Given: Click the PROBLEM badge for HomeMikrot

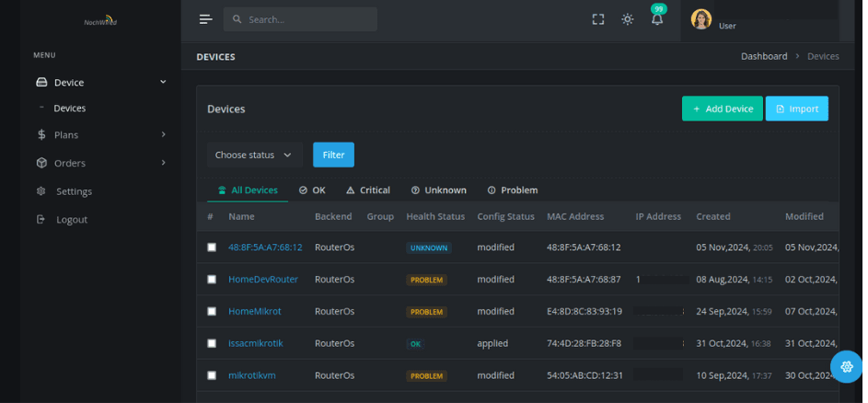Looking at the screenshot, I should pos(426,312).
